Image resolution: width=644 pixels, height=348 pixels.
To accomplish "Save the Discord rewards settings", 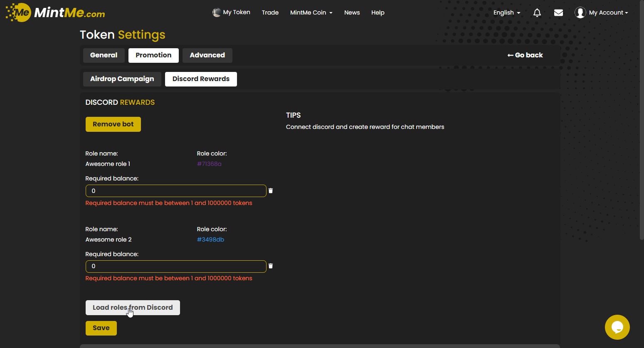I will (101, 328).
